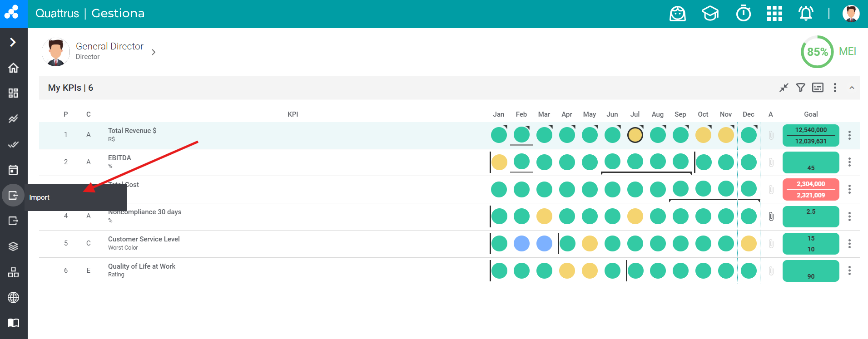Toggle the card display view icon
Viewport: 868px width, 339px height.
click(x=818, y=88)
